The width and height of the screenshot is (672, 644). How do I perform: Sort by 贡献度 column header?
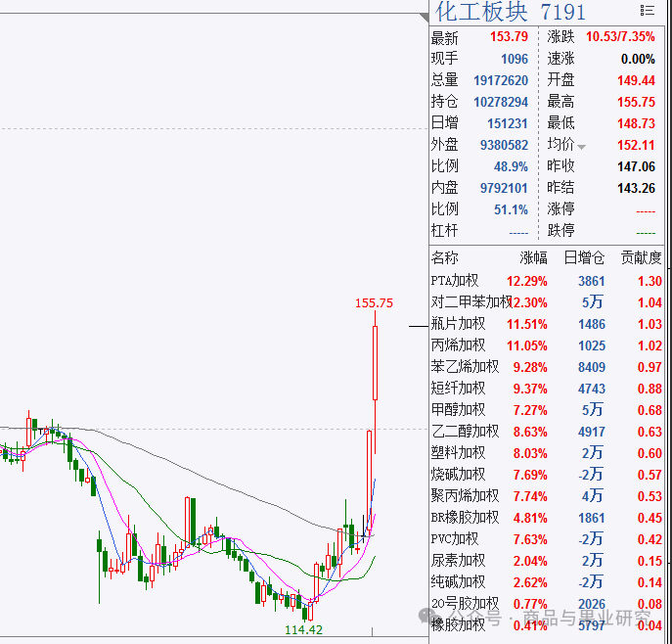point(641,257)
